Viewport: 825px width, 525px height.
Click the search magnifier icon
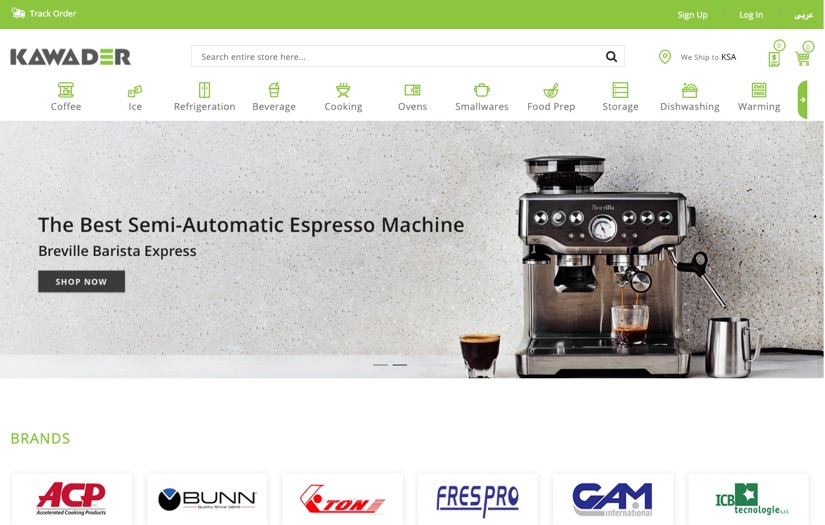coord(611,57)
